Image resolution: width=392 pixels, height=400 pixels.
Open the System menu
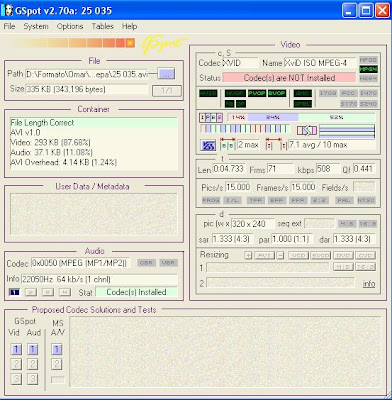click(x=36, y=26)
